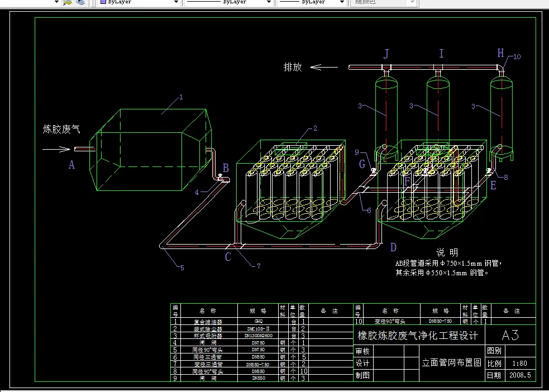This screenshot has height=392, width=549.
Task: Click table cell 环式吸附器
Action: (x=208, y=336)
